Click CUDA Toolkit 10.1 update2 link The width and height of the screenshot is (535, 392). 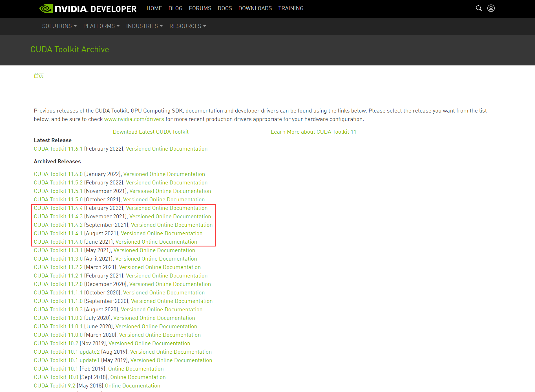66,352
